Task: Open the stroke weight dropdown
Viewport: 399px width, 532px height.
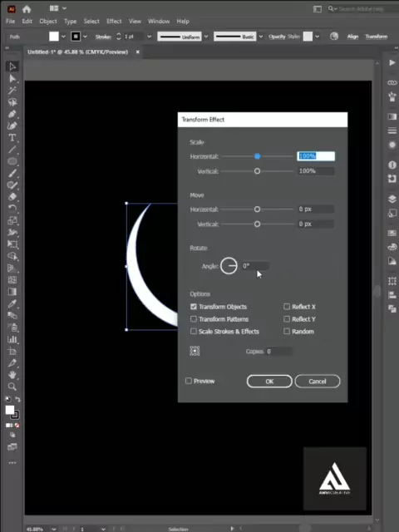Action: coord(150,37)
